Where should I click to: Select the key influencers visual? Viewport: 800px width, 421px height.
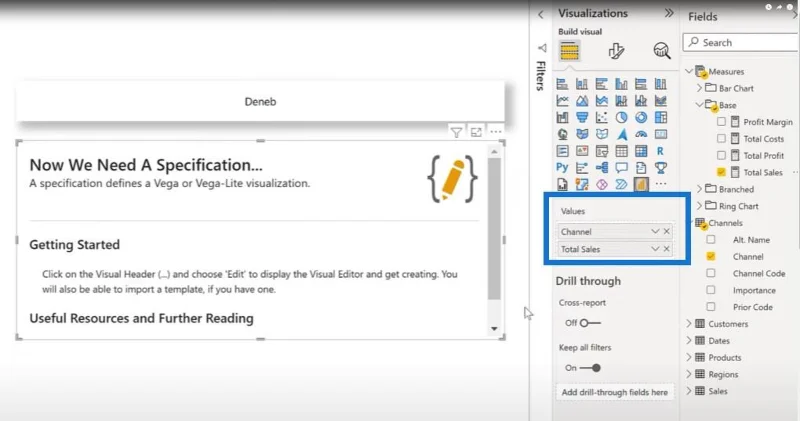pyautogui.click(x=582, y=167)
